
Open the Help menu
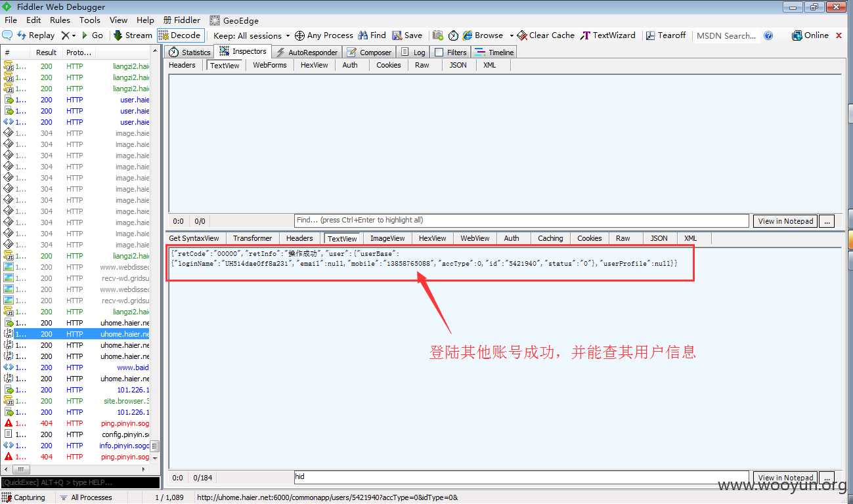(145, 20)
